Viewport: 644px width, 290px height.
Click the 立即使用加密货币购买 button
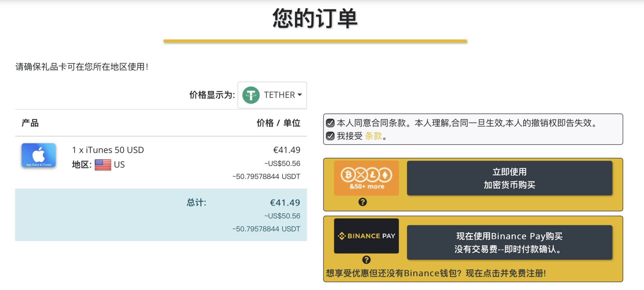tap(509, 178)
